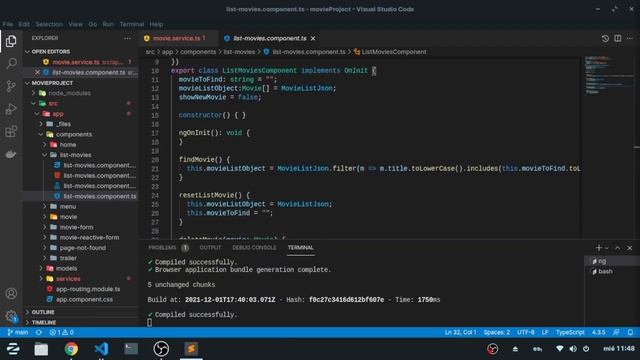The image size is (640, 360).
Task: Open OBS Studio from taskbar
Action: [x=161, y=349]
